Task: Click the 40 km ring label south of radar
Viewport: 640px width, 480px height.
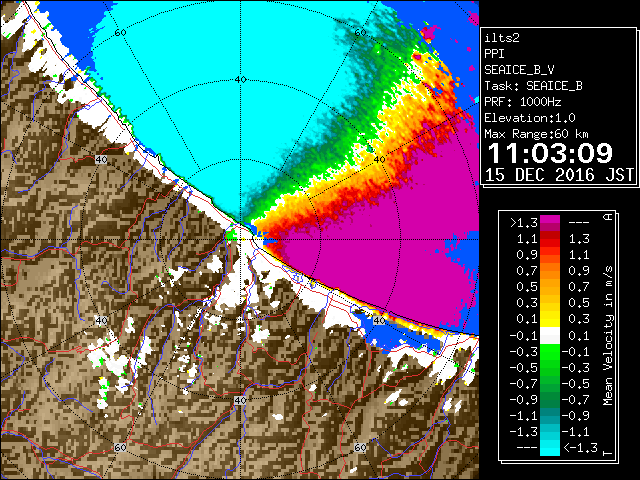Action: pyautogui.click(x=240, y=401)
